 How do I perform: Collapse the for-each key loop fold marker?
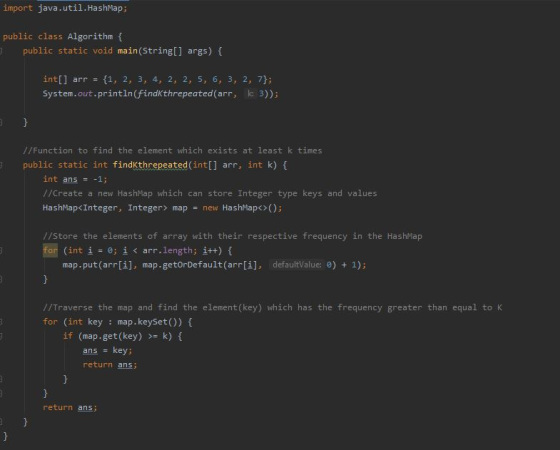(x=1, y=322)
